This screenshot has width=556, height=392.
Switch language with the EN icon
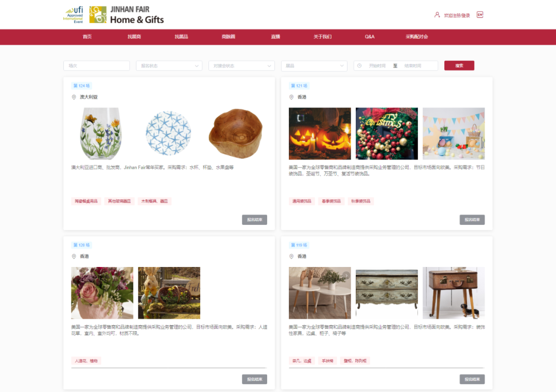[x=480, y=14]
